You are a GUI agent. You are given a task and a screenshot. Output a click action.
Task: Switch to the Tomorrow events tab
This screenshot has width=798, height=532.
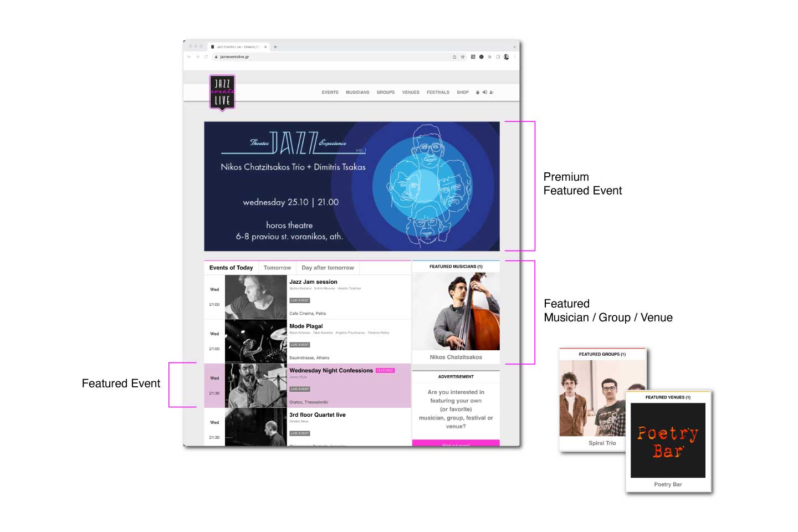(277, 268)
